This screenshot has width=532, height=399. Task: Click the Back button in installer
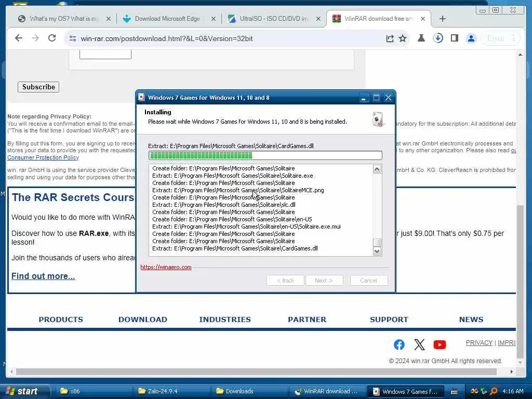285,281
